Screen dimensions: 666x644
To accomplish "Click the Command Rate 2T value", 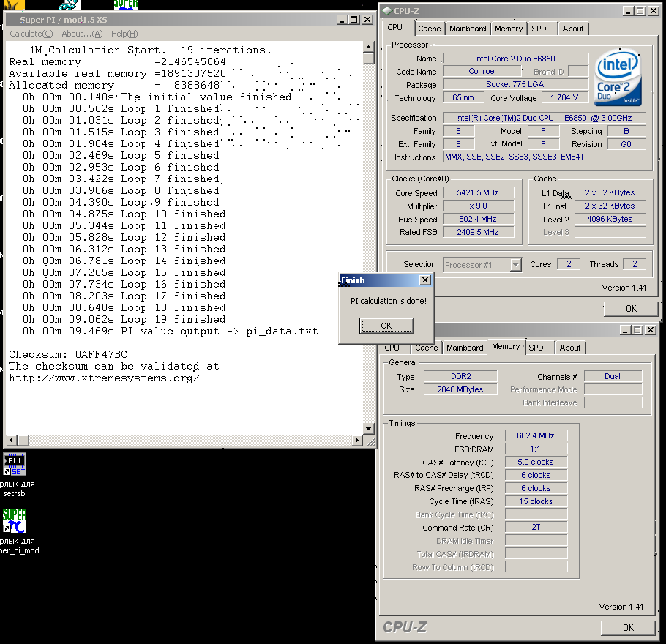I will (x=536, y=527).
